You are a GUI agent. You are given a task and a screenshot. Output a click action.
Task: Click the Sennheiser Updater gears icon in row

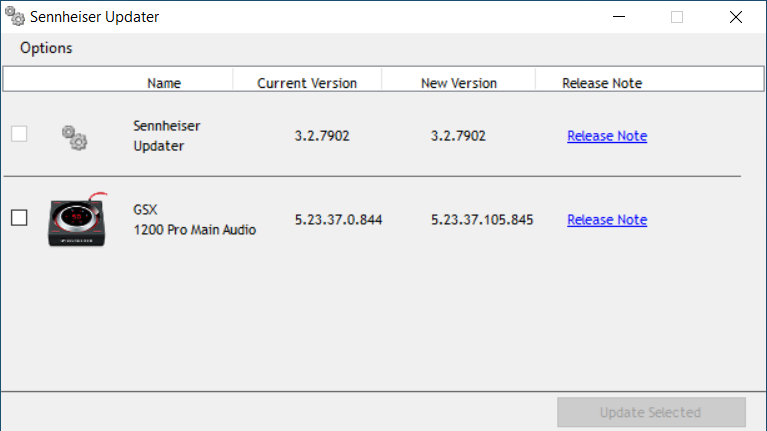pyautogui.click(x=74, y=137)
